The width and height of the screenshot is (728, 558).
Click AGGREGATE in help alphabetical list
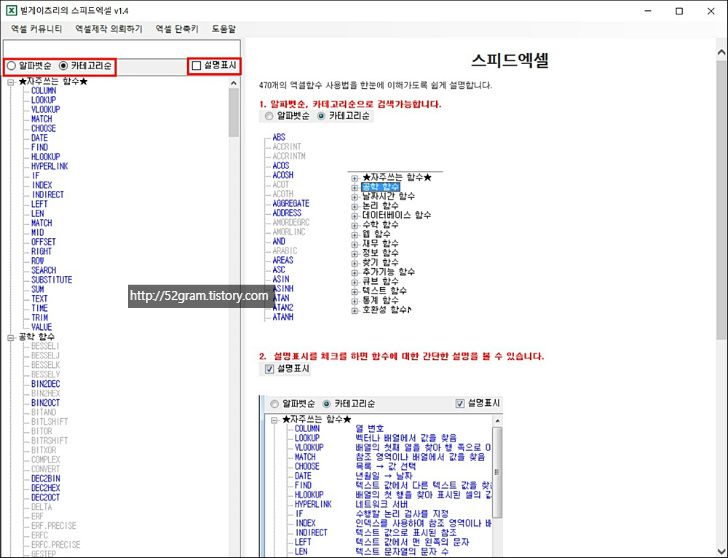[291, 204]
